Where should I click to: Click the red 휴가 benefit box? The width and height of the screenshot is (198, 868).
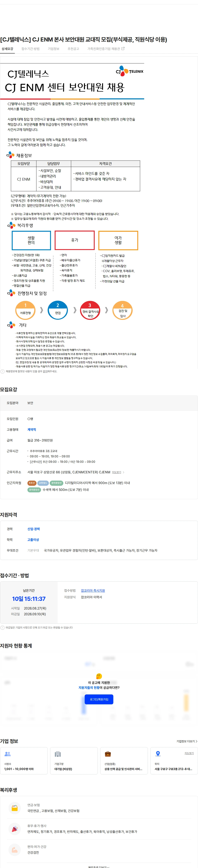click(x=75, y=240)
